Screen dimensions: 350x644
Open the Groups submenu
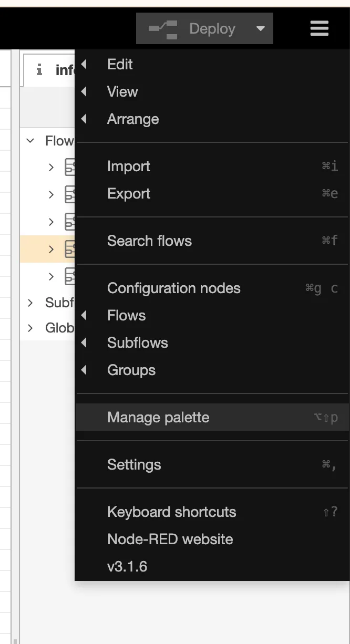click(212, 370)
